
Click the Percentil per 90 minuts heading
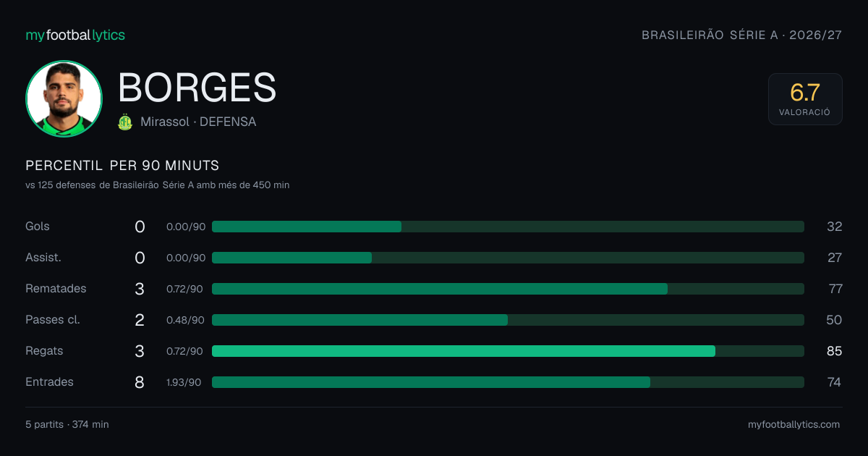122,166
